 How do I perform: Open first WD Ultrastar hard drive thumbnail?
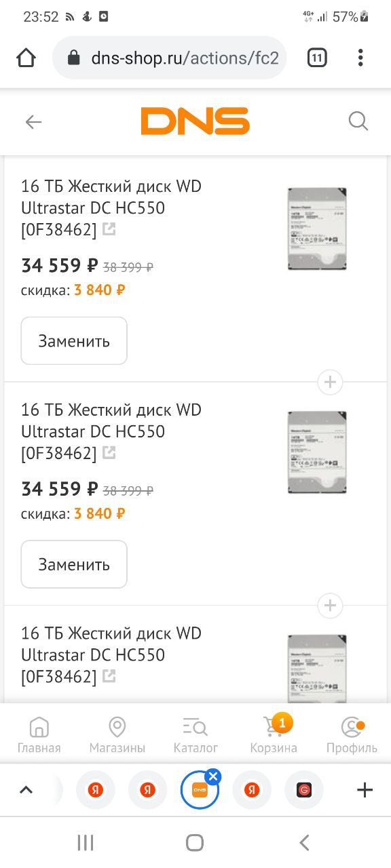tap(317, 229)
